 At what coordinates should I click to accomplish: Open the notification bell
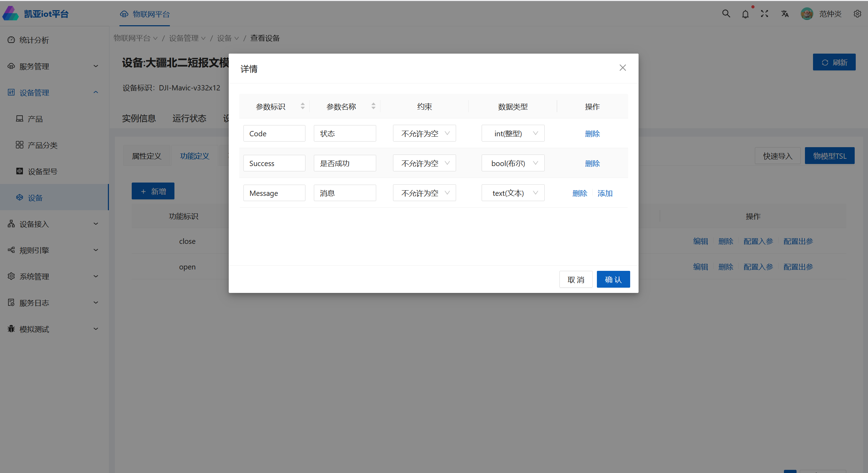click(x=745, y=14)
